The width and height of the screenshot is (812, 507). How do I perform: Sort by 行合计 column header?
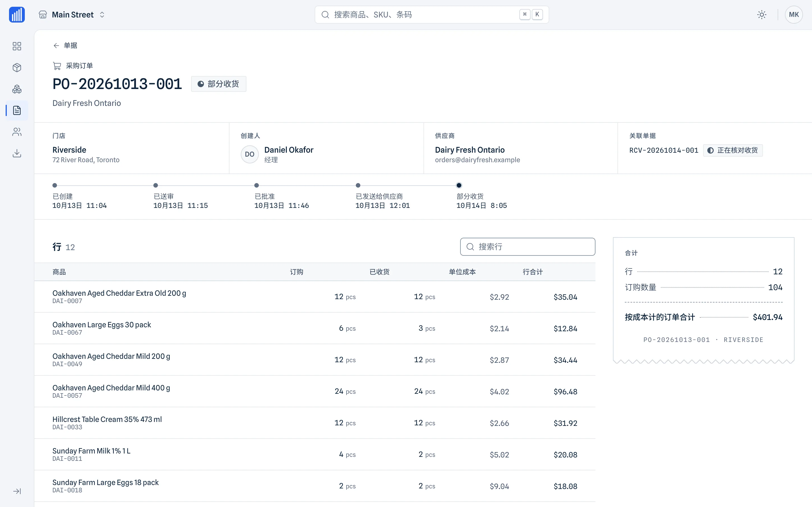pyautogui.click(x=532, y=272)
